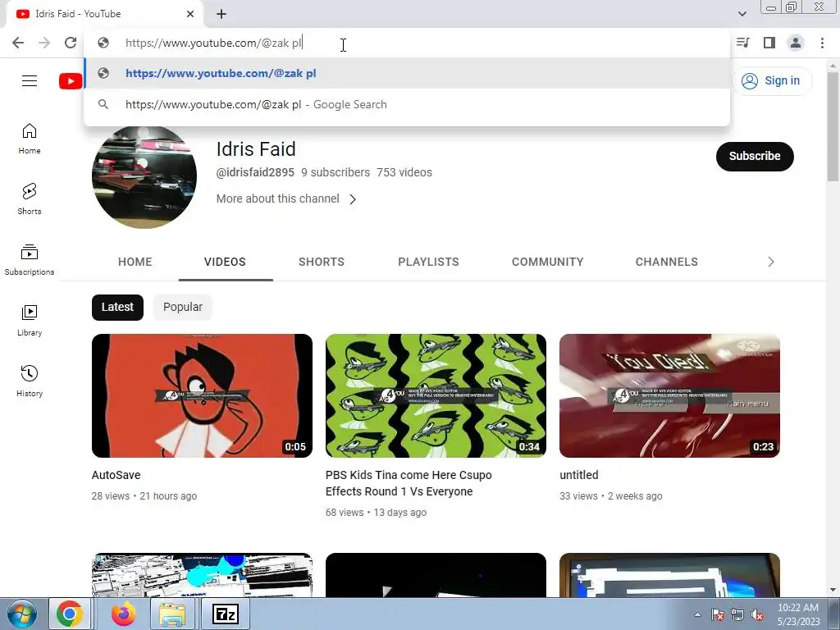Toggle the Chrome side panel icon
840x630 pixels.
pyautogui.click(x=769, y=43)
